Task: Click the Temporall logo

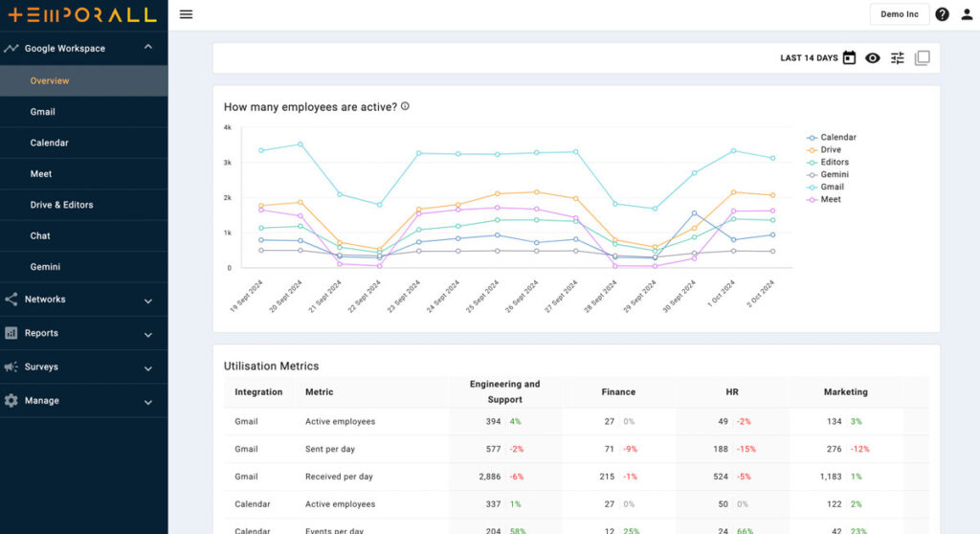Action: (x=82, y=14)
